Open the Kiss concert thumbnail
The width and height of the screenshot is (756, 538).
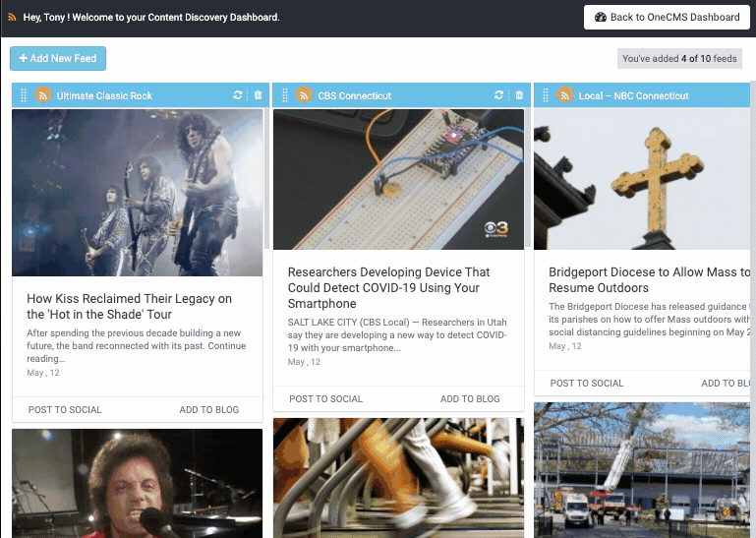(x=138, y=193)
